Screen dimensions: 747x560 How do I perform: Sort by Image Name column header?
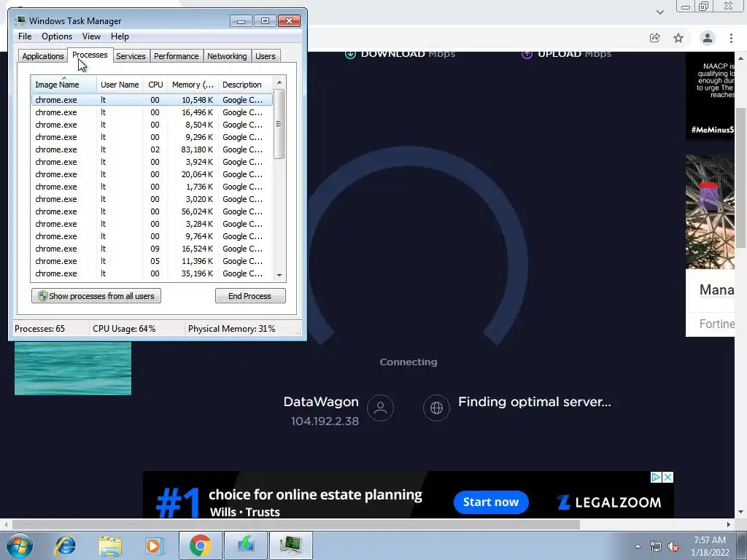[64, 85]
